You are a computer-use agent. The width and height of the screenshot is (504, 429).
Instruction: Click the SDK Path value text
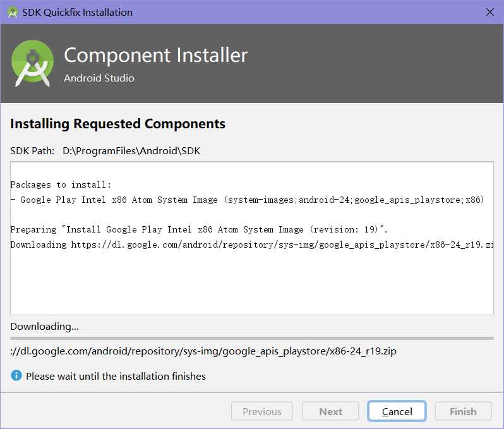pyautogui.click(x=131, y=150)
